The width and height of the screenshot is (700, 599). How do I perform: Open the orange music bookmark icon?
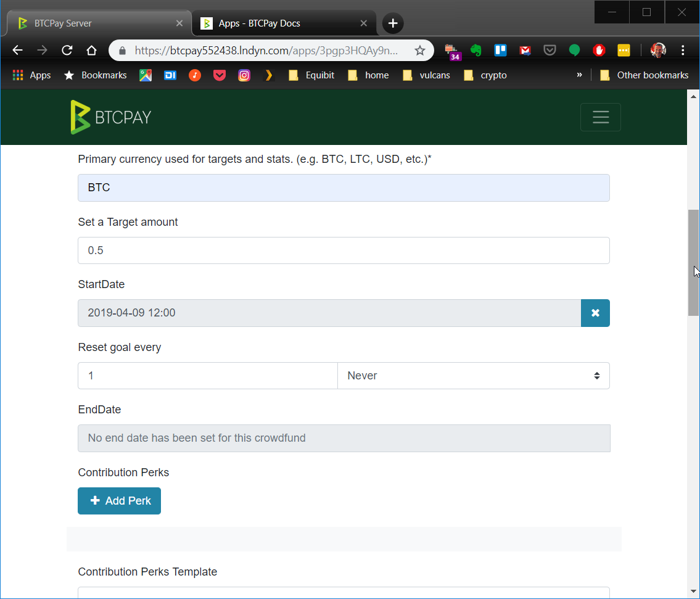[195, 75]
